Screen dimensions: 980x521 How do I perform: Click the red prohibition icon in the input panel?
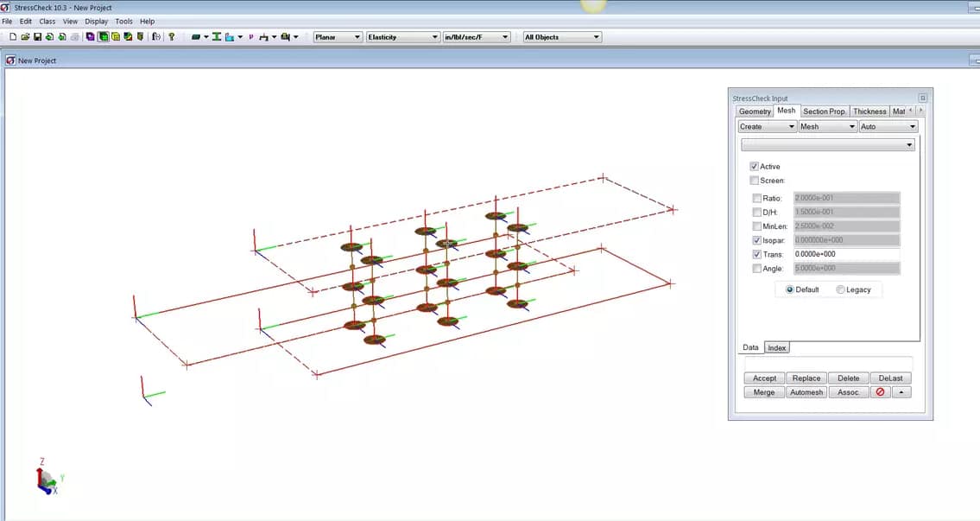[x=880, y=391]
